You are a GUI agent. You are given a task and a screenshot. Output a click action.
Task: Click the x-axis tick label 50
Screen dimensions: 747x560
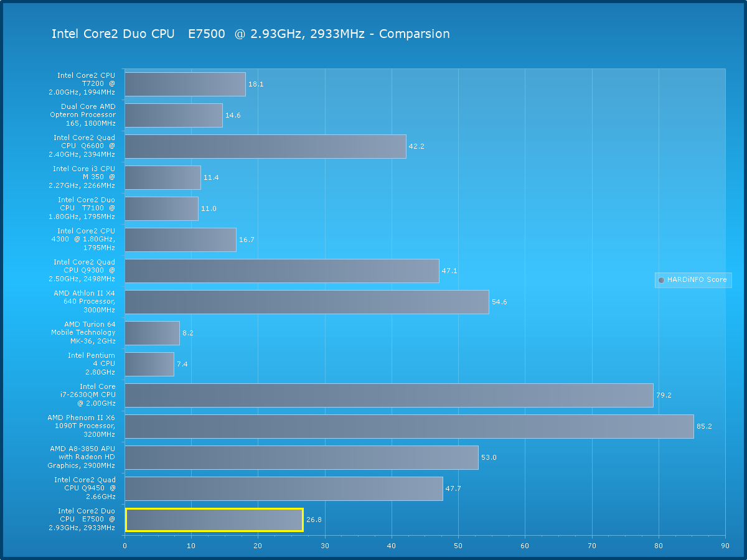pos(458,546)
